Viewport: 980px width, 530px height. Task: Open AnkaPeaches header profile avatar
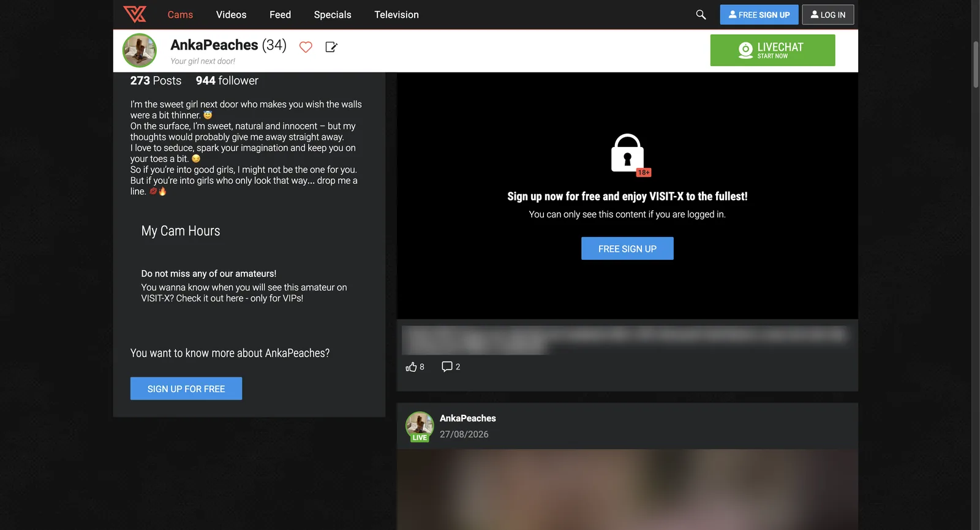[140, 50]
